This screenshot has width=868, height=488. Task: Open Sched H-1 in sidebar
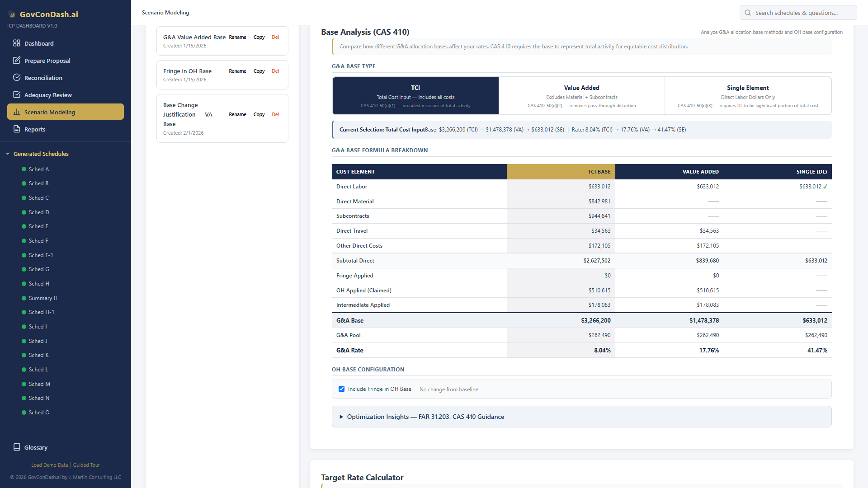pos(41,312)
